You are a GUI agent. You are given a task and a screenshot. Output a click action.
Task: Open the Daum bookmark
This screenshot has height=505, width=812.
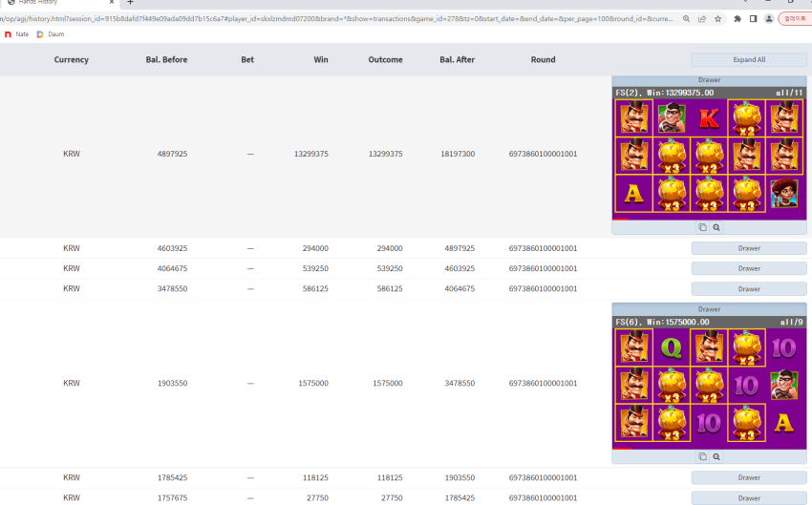(51, 34)
